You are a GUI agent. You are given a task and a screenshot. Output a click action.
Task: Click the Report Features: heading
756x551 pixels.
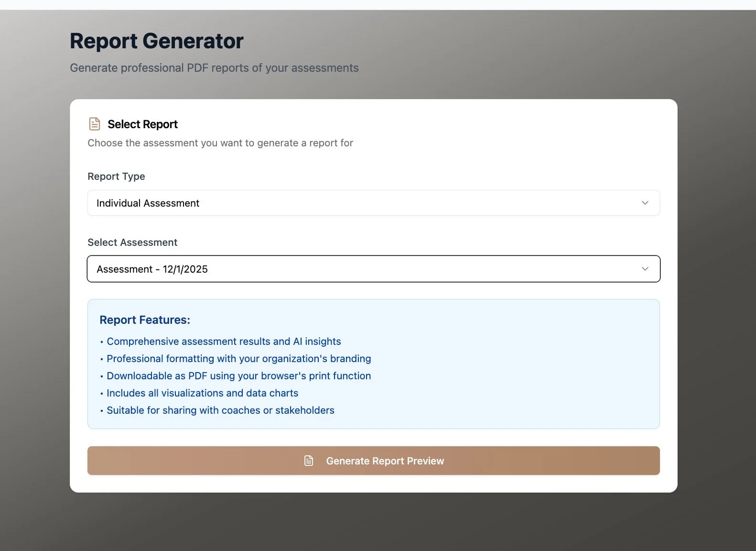point(145,320)
